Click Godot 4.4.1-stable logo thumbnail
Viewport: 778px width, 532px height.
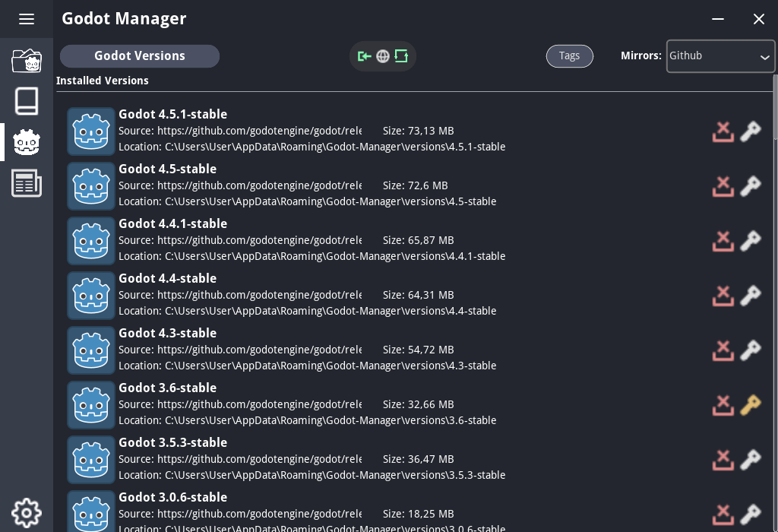click(x=91, y=241)
